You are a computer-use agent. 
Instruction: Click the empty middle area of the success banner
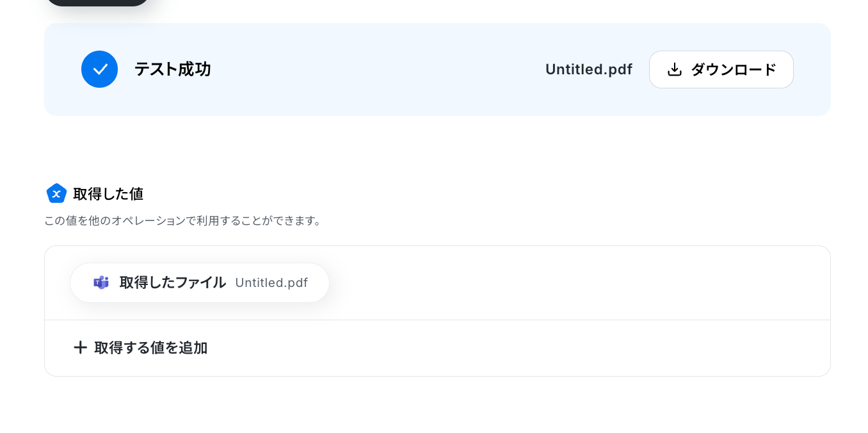pos(378,69)
